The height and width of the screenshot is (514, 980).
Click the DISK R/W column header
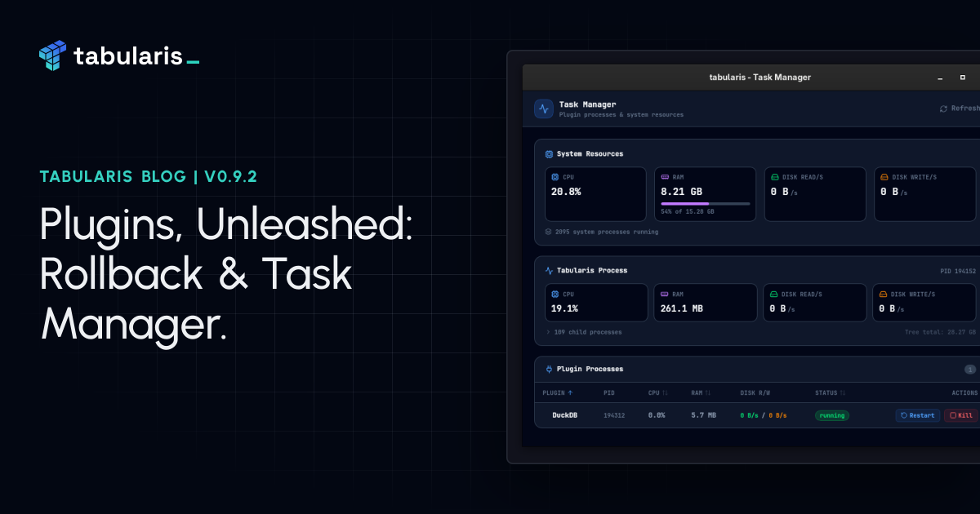(754, 393)
